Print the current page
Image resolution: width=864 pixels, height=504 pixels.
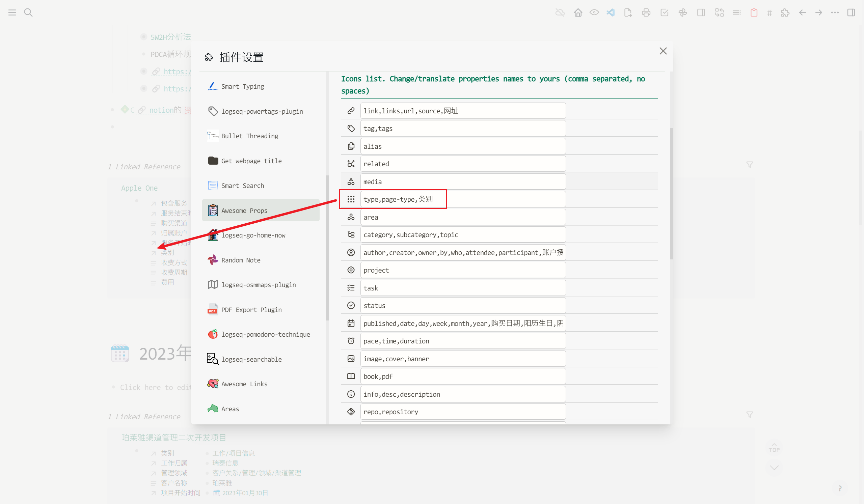(646, 12)
